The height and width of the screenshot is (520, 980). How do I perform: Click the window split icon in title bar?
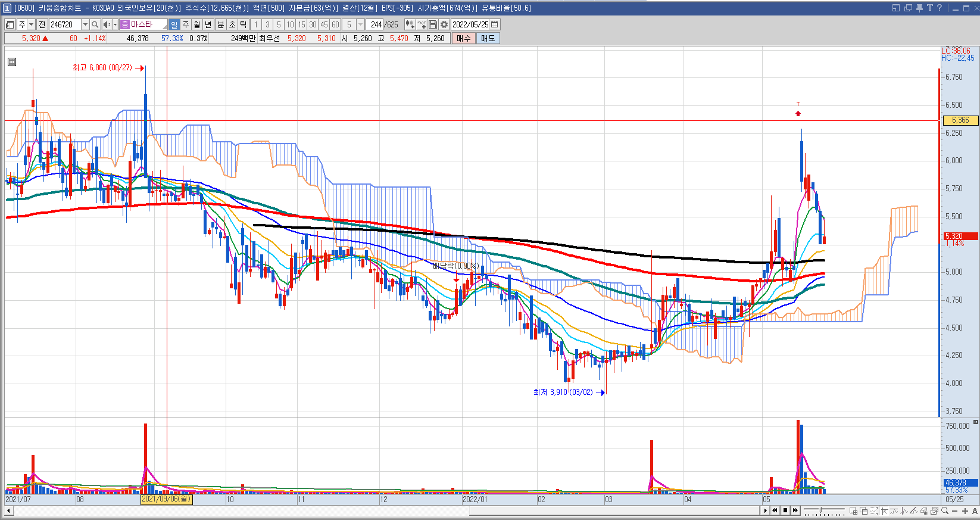pos(896,8)
